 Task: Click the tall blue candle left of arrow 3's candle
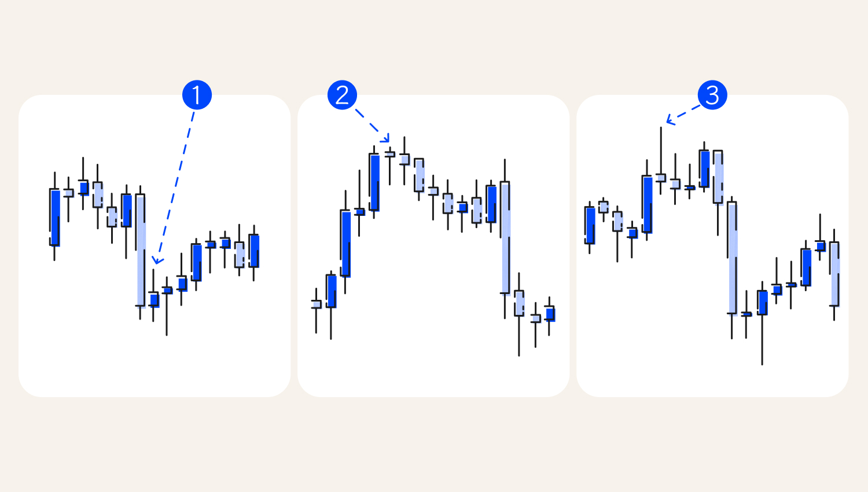click(x=646, y=204)
